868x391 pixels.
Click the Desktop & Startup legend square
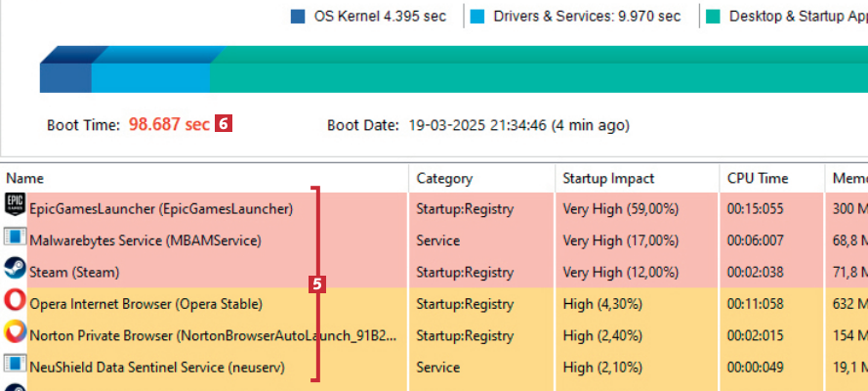tap(715, 17)
